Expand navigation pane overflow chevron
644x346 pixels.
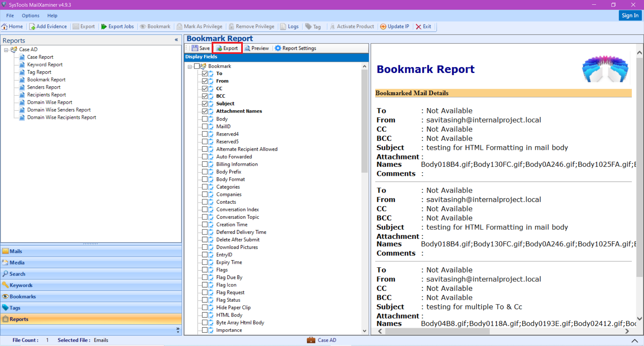tap(178, 330)
